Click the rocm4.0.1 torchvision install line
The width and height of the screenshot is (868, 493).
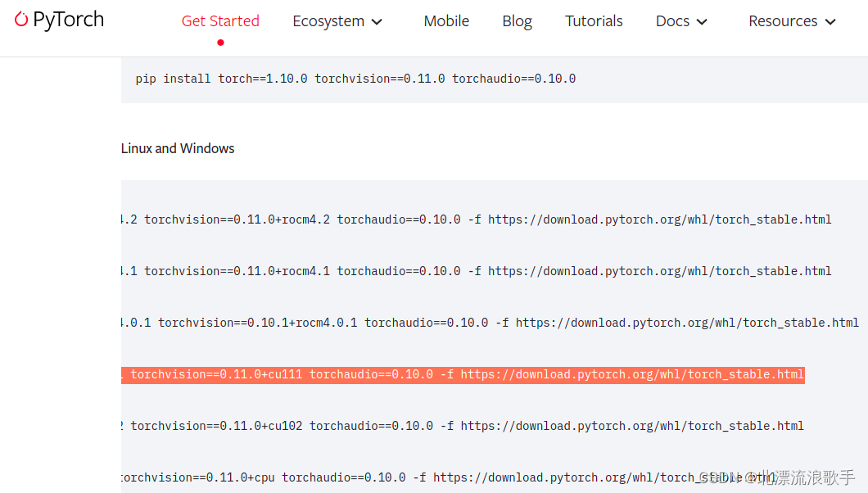pyautogui.click(x=490, y=323)
